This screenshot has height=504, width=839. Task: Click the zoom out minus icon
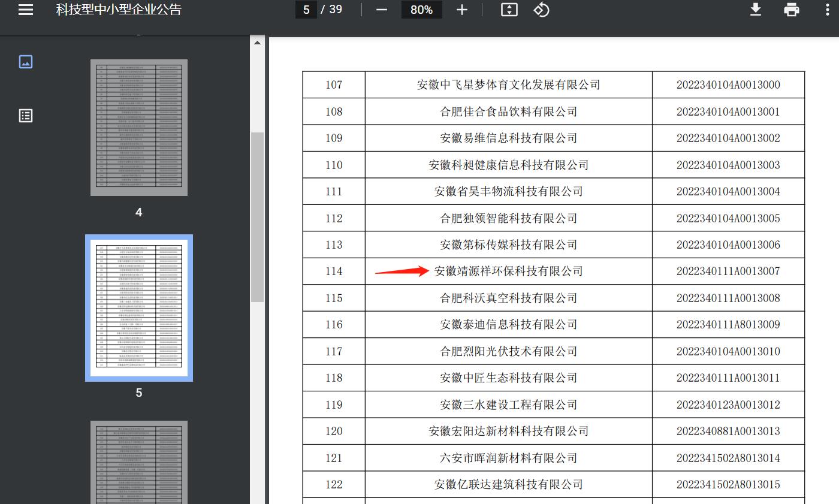click(382, 10)
